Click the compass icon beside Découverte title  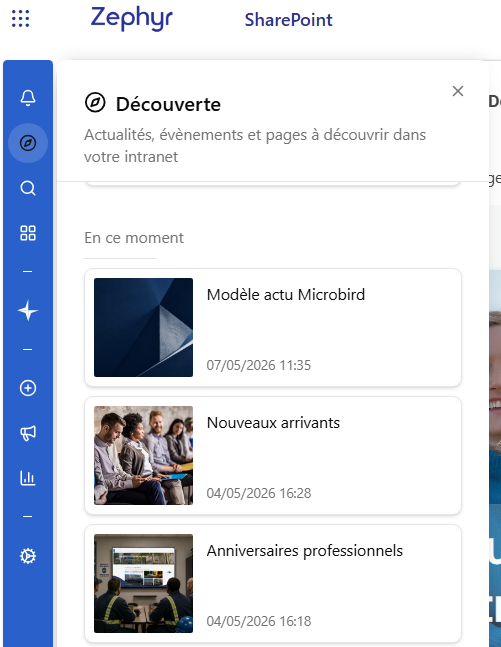95,103
